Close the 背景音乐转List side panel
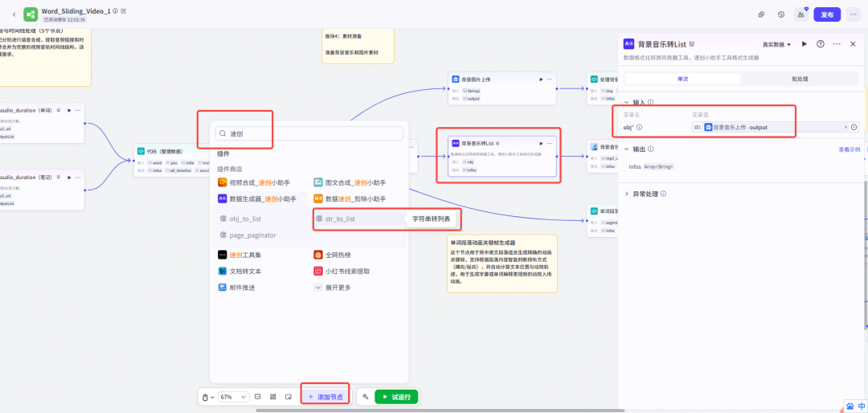Image resolution: width=868 pixels, height=413 pixels. (853, 43)
